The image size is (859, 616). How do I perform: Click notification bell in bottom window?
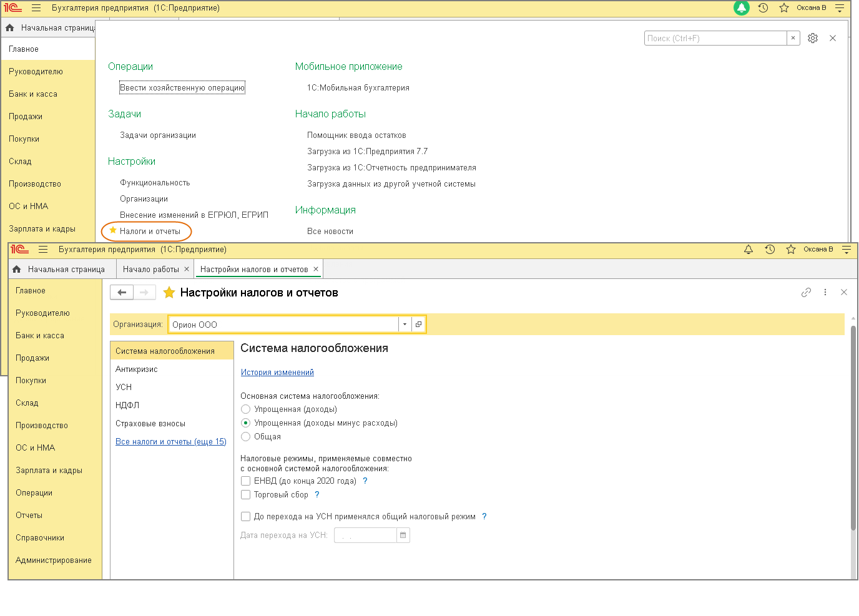[x=749, y=250]
